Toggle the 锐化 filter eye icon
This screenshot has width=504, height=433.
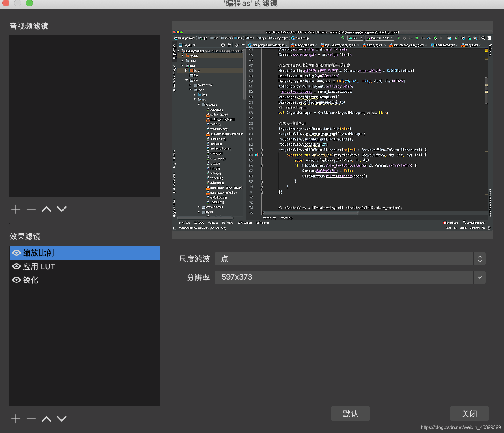click(x=16, y=280)
